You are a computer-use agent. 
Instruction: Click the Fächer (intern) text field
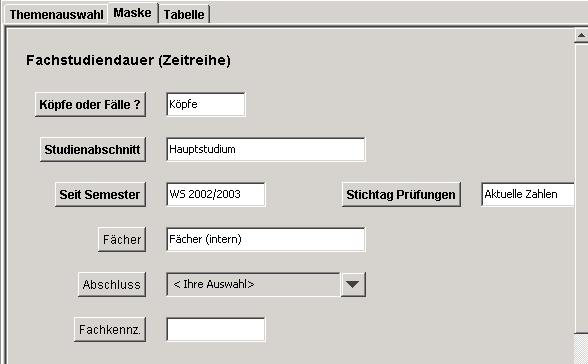(266, 240)
